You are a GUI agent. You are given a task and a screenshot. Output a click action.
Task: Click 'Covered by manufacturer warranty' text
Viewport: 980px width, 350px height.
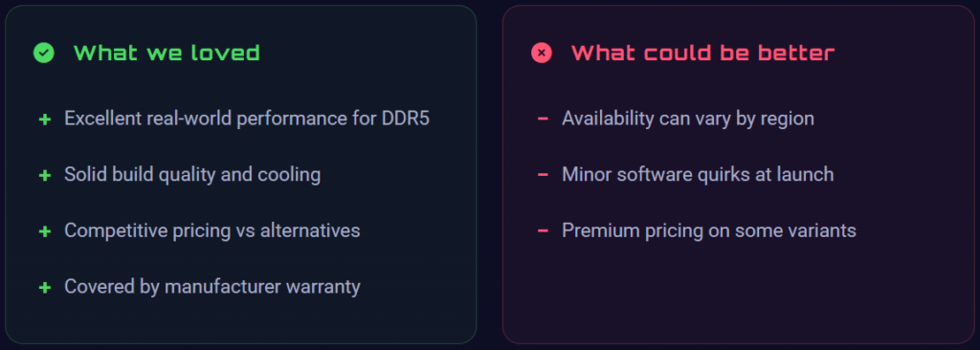[212, 287]
